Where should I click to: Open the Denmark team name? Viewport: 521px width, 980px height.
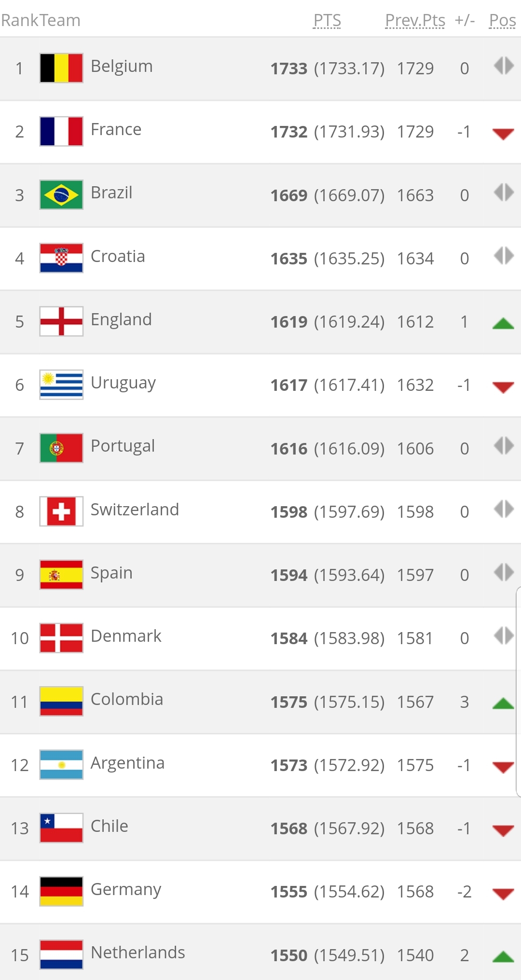(x=126, y=636)
